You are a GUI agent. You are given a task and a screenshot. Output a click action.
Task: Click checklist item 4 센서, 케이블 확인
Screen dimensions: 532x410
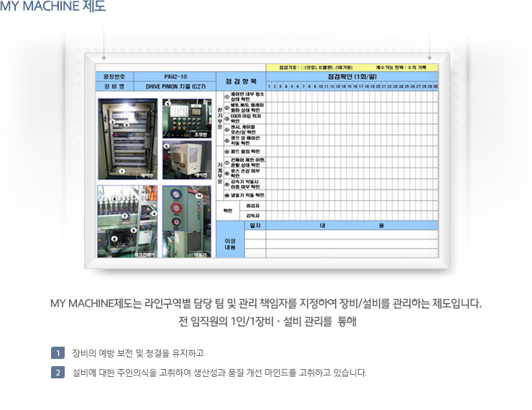coord(244,129)
